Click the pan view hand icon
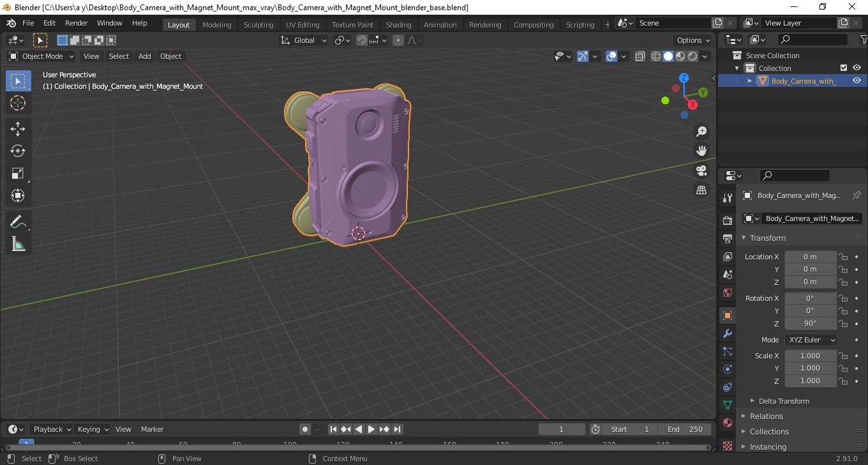 coord(701,151)
